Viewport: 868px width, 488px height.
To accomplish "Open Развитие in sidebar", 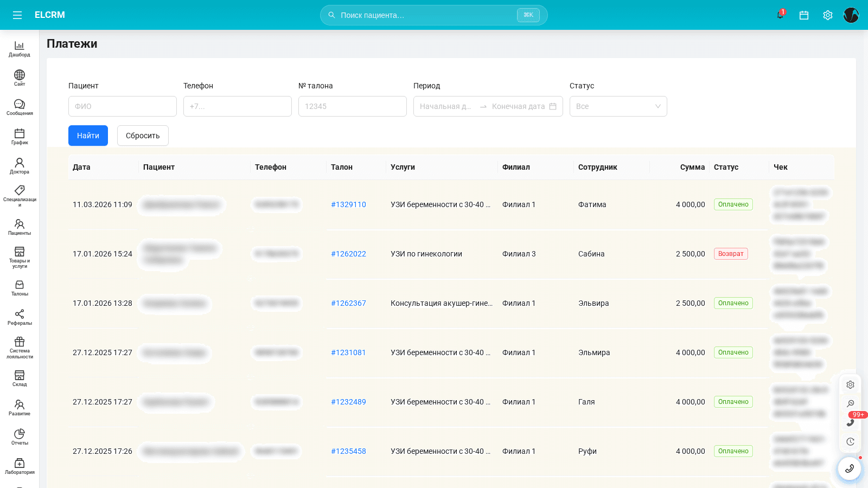I will tap(20, 408).
